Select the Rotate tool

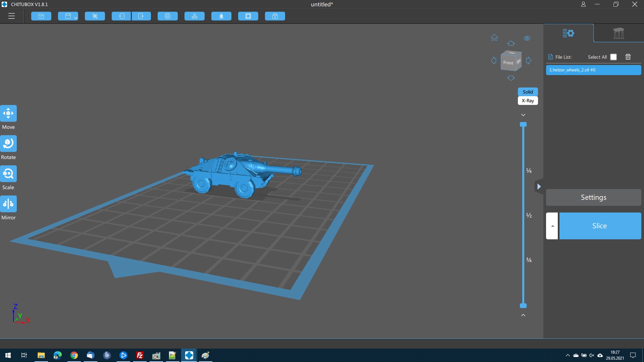tap(8, 144)
